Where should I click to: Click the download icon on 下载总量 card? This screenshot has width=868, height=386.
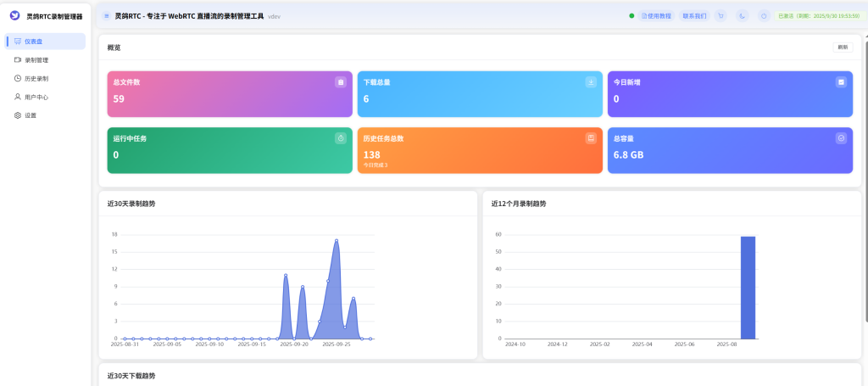[x=591, y=82]
